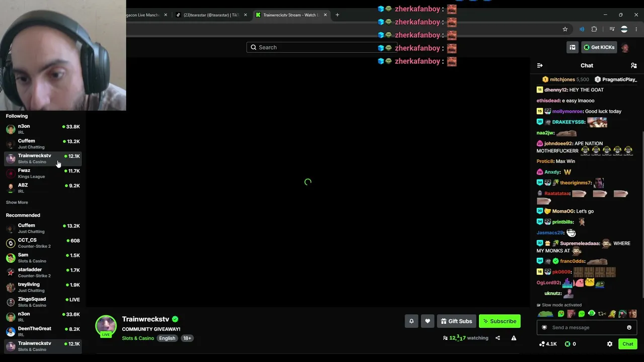Open the Slots & Casino category link
The image size is (644, 362).
point(138,338)
